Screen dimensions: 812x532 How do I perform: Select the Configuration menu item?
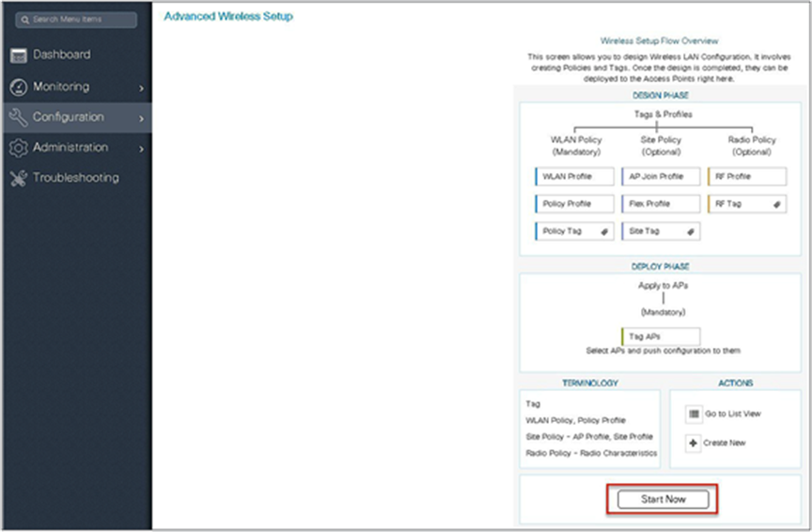77,117
